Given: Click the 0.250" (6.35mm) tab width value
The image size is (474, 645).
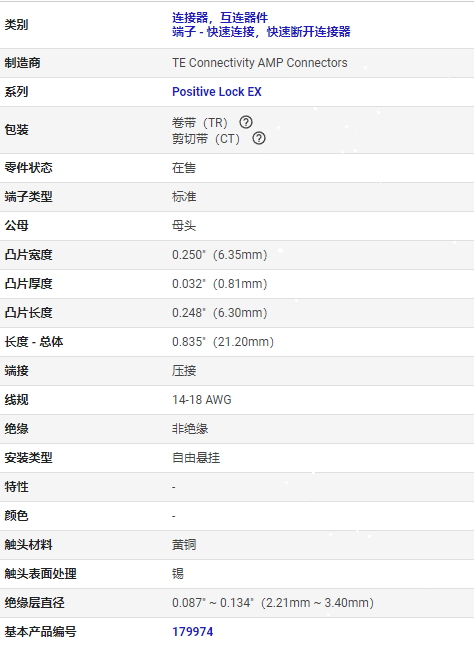Looking at the screenshot, I should [220, 255].
